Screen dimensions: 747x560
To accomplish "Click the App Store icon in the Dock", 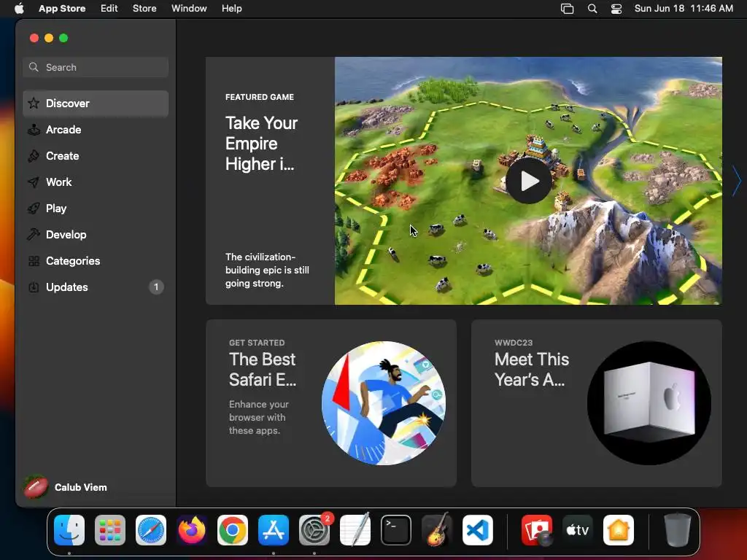I will click(274, 530).
